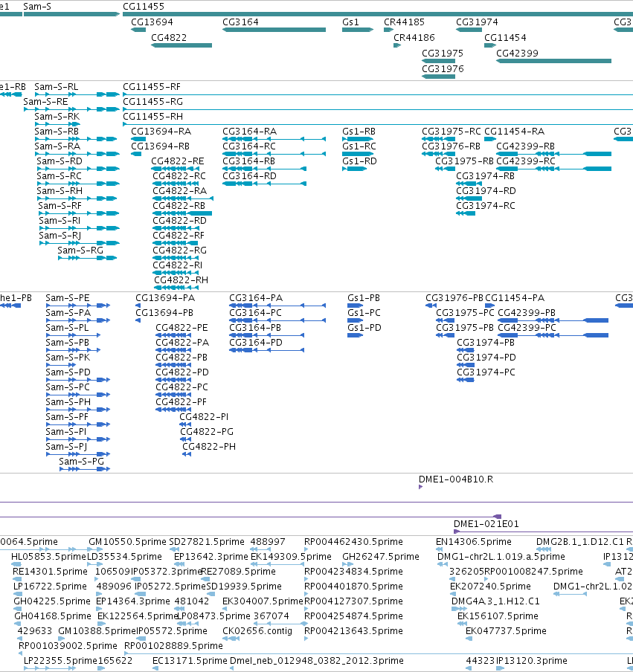This screenshot has width=633, height=672.
Task: Click DMG4A.3_1.H12.C1 label
Action: pos(495,601)
